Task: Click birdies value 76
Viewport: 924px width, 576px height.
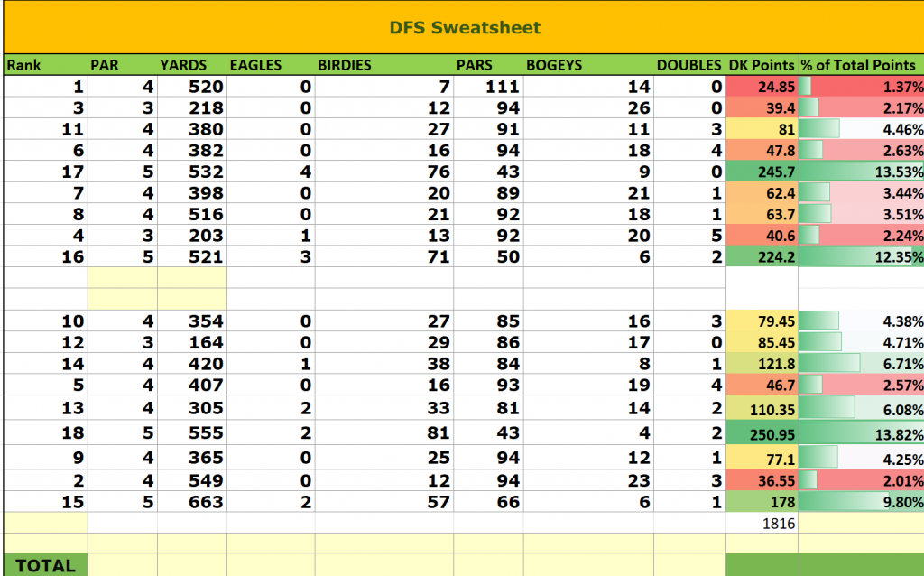Action: point(384,172)
